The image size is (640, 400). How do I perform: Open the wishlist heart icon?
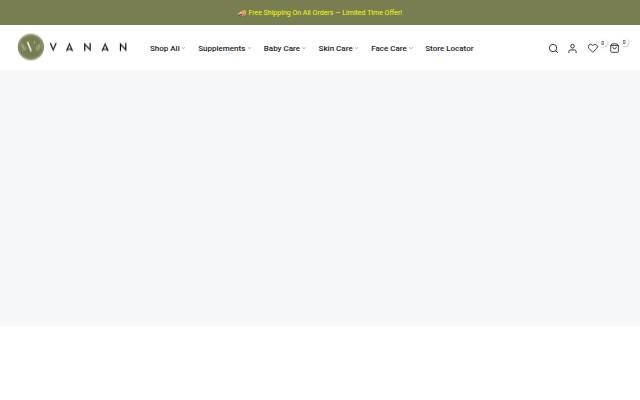click(593, 48)
